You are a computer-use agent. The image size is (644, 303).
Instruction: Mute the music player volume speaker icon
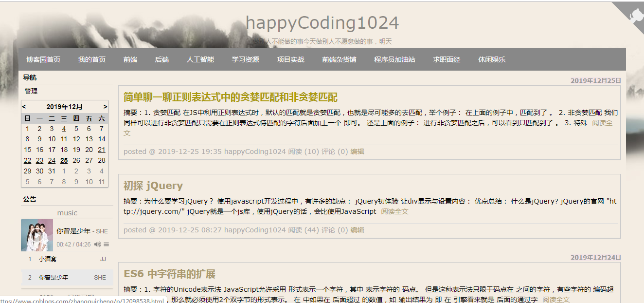[97, 244]
